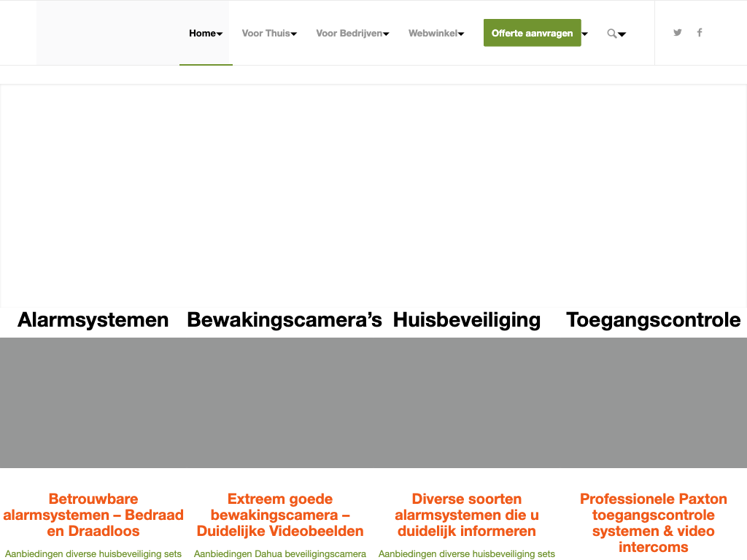This screenshot has height=560, width=747.
Task: Open the Alarmsystemen heading
Action: pyautogui.click(x=93, y=319)
